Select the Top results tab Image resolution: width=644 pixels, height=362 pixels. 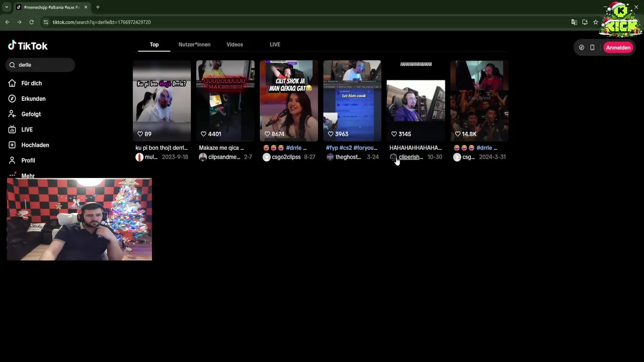(154, 45)
